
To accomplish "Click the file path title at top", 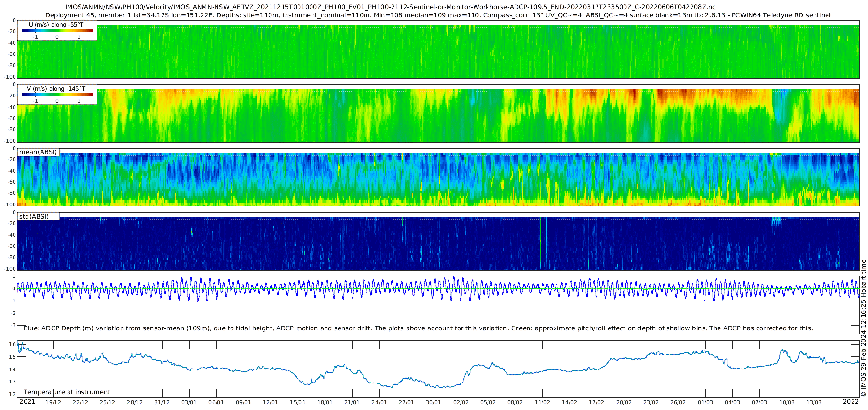I will [391, 7].
